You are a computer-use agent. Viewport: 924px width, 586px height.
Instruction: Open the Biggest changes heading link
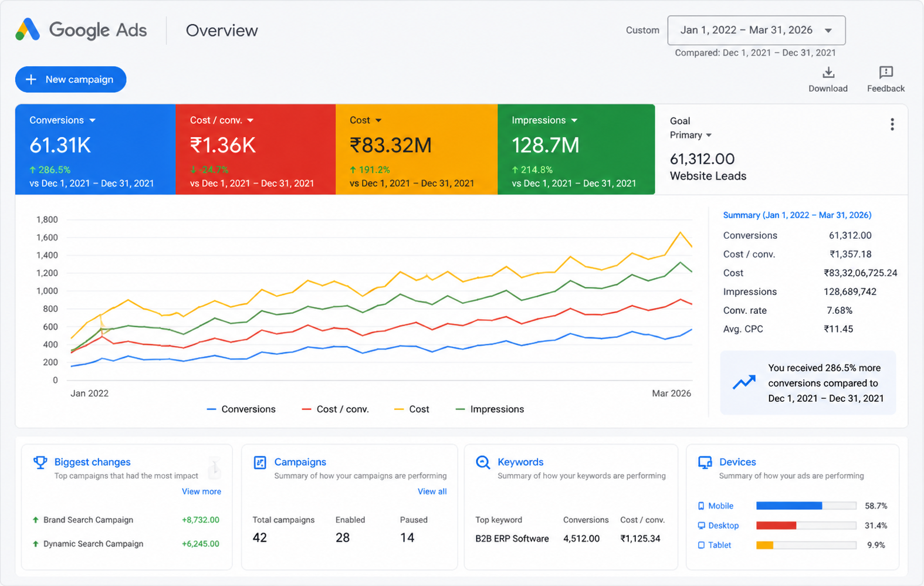[93, 462]
